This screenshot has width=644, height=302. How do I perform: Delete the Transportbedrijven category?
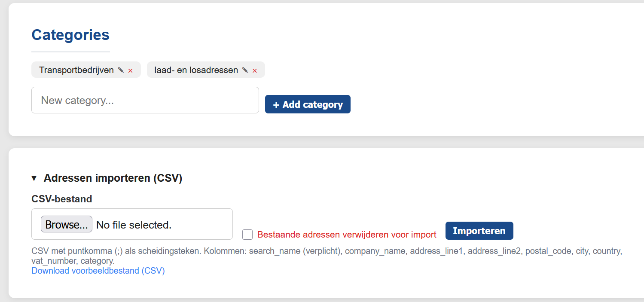pos(131,70)
